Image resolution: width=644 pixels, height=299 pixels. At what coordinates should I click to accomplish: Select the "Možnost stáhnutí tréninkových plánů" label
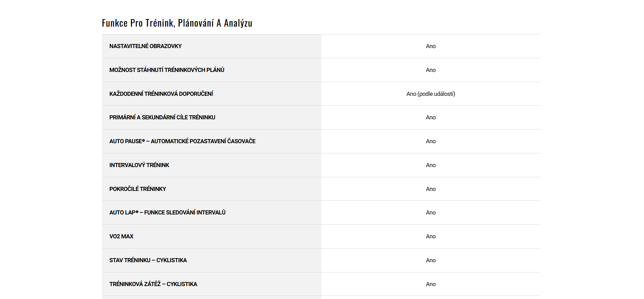[167, 70]
